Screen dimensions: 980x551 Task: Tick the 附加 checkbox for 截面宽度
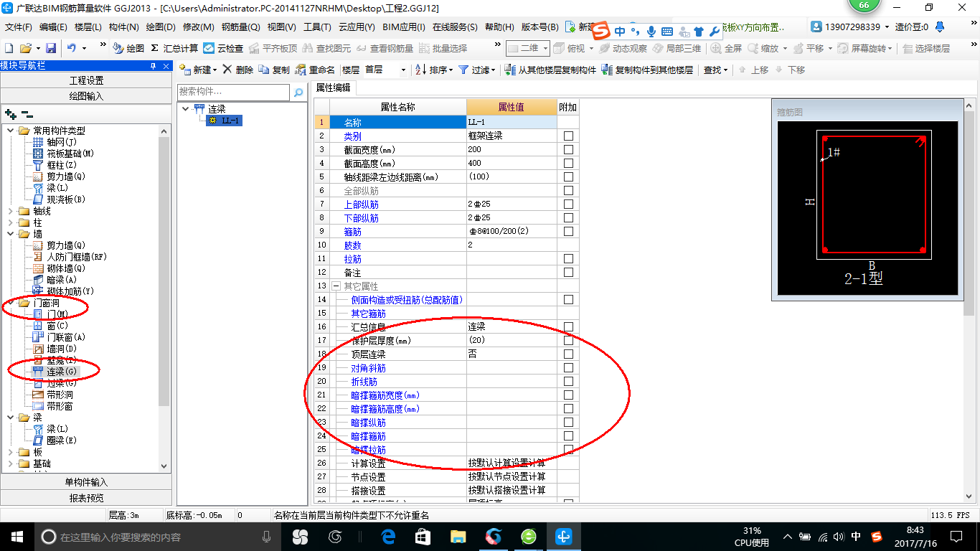(568, 150)
